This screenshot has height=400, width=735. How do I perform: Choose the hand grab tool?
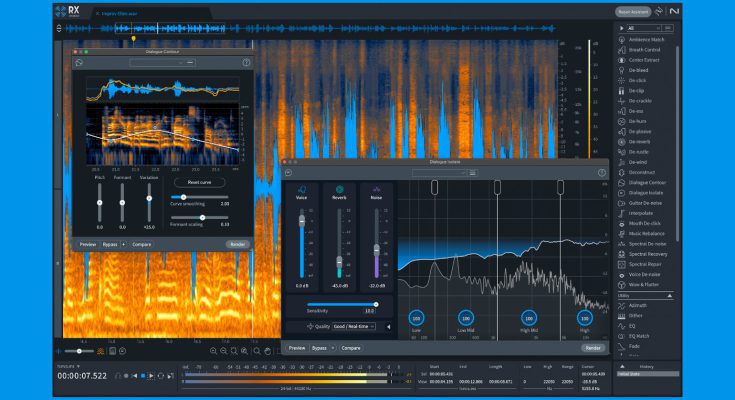[x=268, y=351]
